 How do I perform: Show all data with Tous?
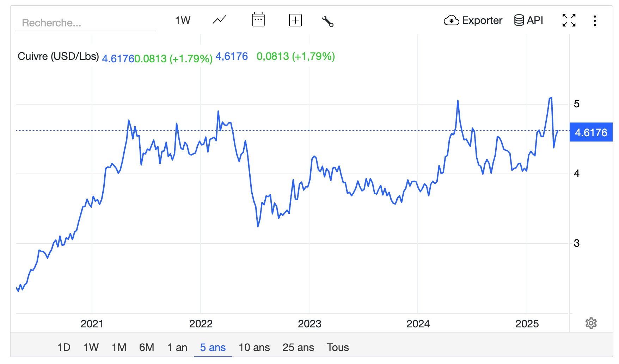338,347
